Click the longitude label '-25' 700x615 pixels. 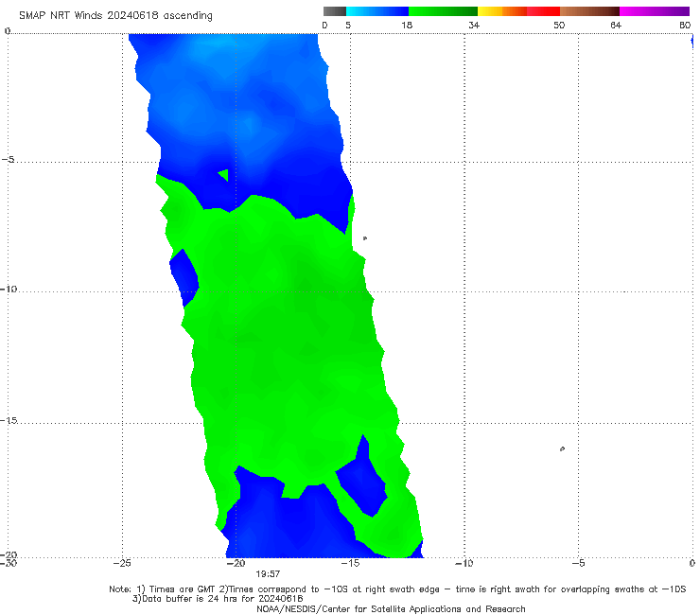tap(122, 563)
